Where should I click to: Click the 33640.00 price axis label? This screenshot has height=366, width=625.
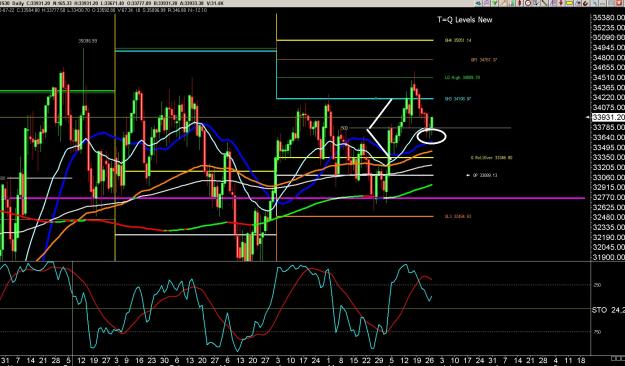tap(609, 137)
